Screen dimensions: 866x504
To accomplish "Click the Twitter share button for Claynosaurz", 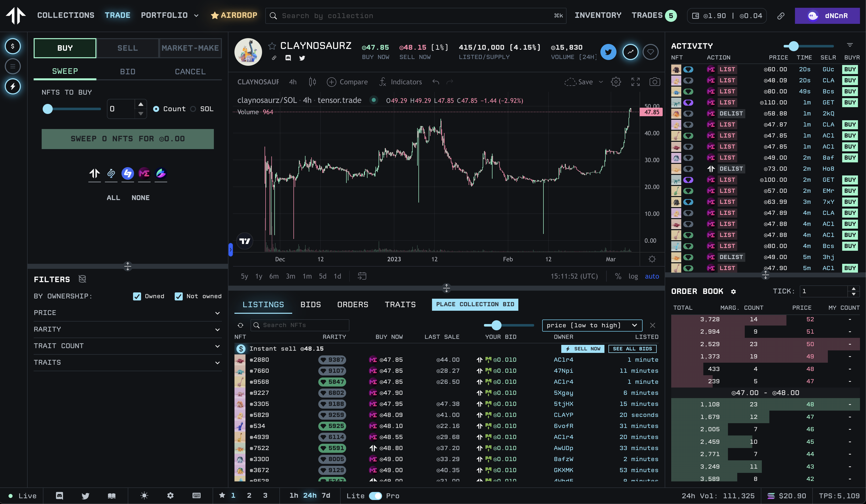I will (608, 52).
